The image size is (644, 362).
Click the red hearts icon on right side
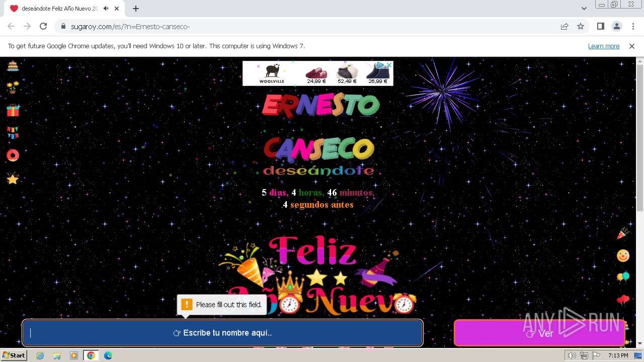coord(623,300)
